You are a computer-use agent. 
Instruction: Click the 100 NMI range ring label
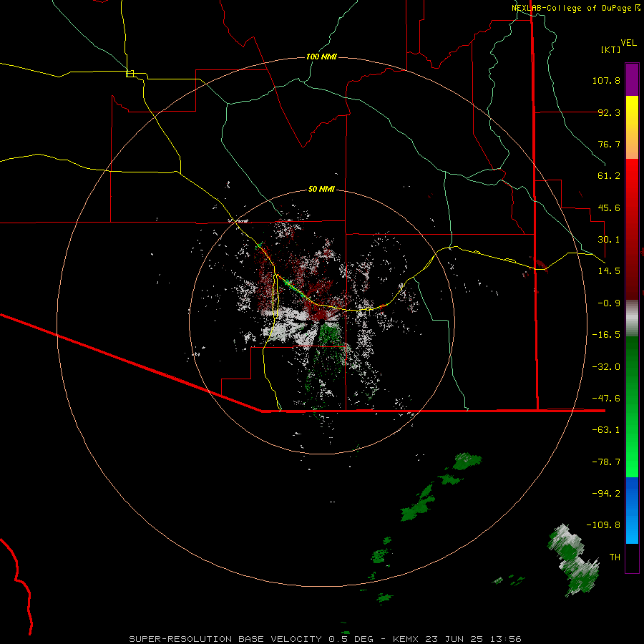point(321,57)
